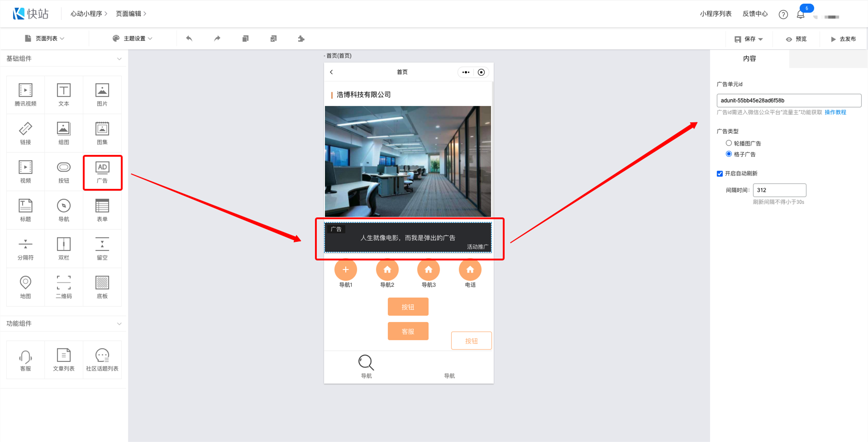Open 小程序列表 in top navigation
This screenshot has width=868, height=442.
pos(715,14)
